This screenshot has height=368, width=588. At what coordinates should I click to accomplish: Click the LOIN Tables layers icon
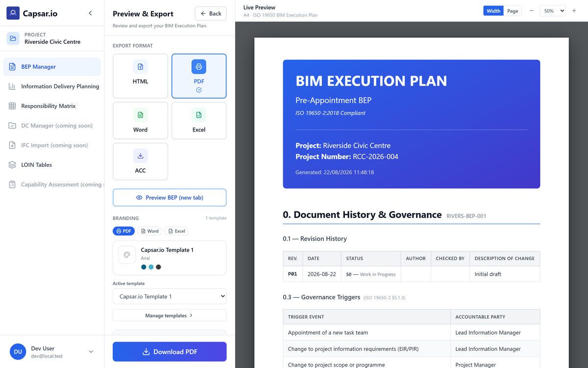12,165
